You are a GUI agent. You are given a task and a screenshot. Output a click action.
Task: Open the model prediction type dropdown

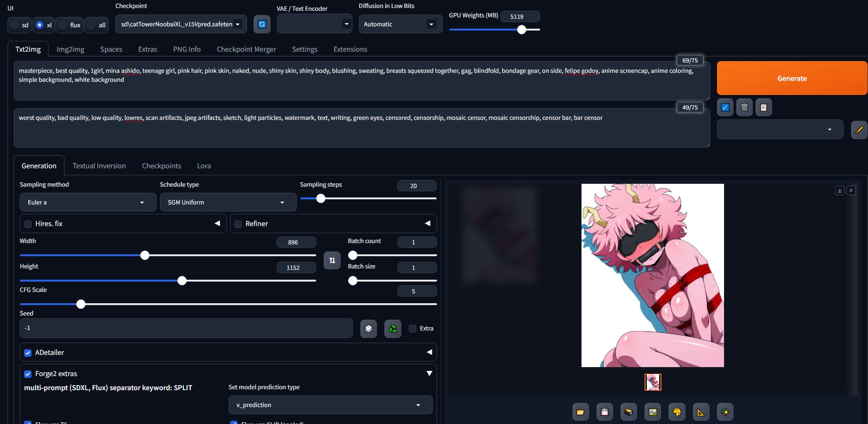point(331,405)
